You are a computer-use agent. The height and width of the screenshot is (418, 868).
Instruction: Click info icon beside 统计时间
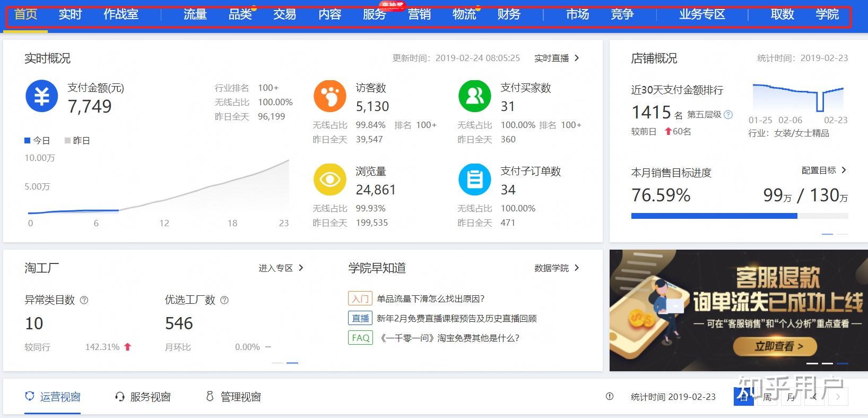coord(610,396)
